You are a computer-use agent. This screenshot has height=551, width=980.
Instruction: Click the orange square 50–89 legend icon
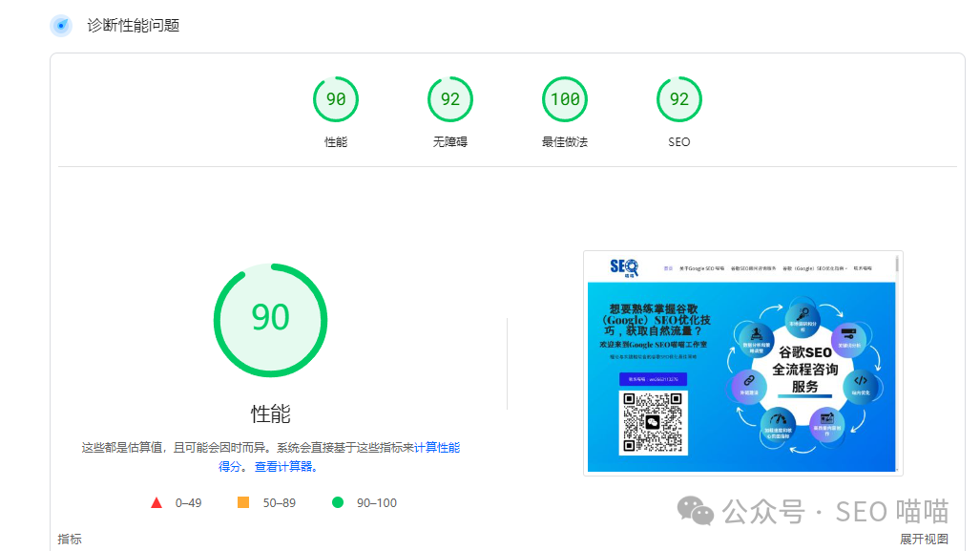pos(243,502)
